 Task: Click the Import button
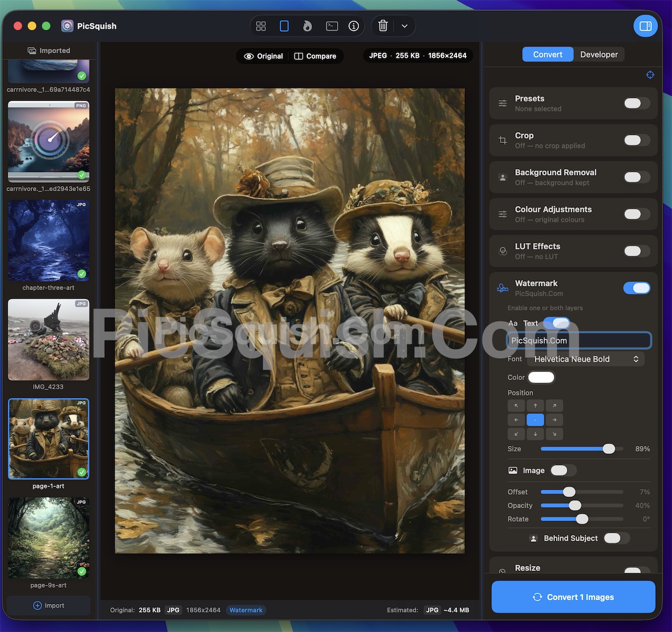[49, 605]
